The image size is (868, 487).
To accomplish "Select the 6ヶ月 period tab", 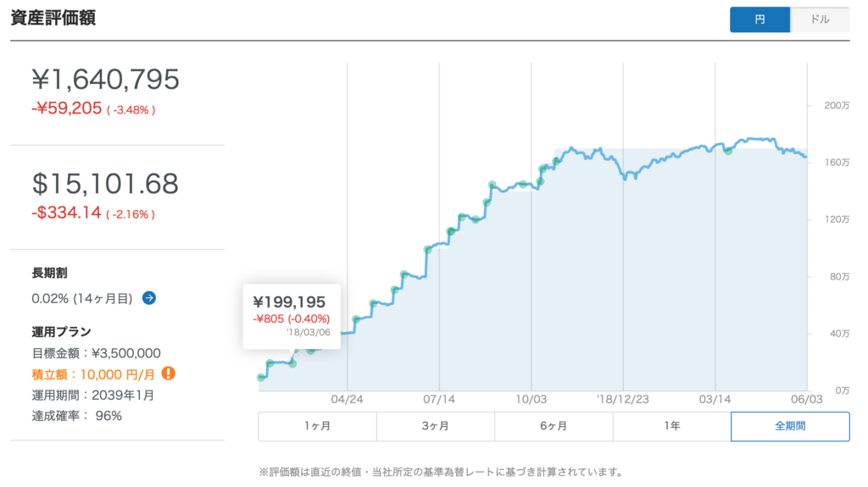I will (554, 426).
